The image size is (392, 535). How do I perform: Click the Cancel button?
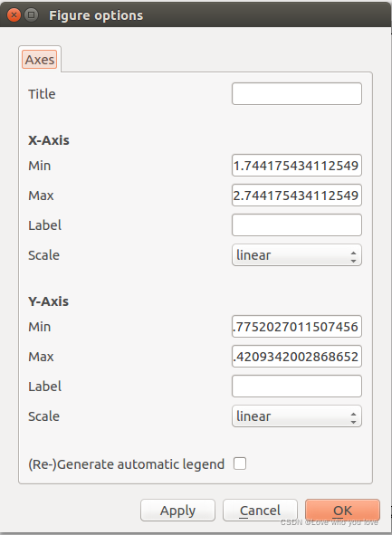pyautogui.click(x=260, y=511)
